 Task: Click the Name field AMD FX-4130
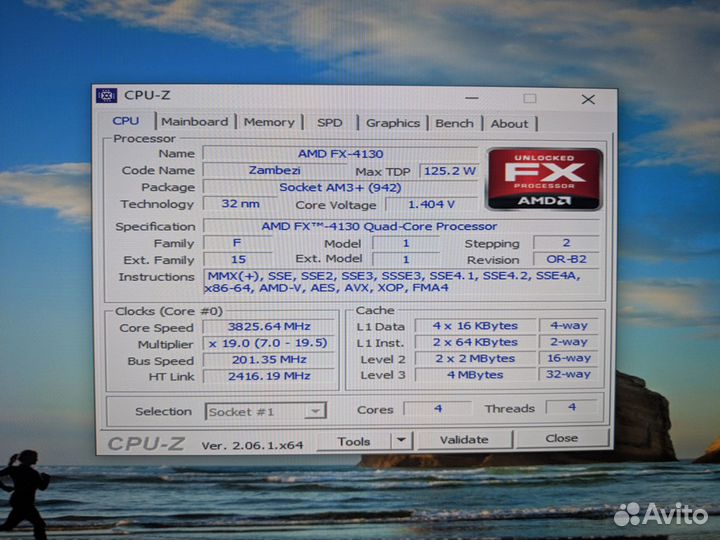pyautogui.click(x=340, y=154)
